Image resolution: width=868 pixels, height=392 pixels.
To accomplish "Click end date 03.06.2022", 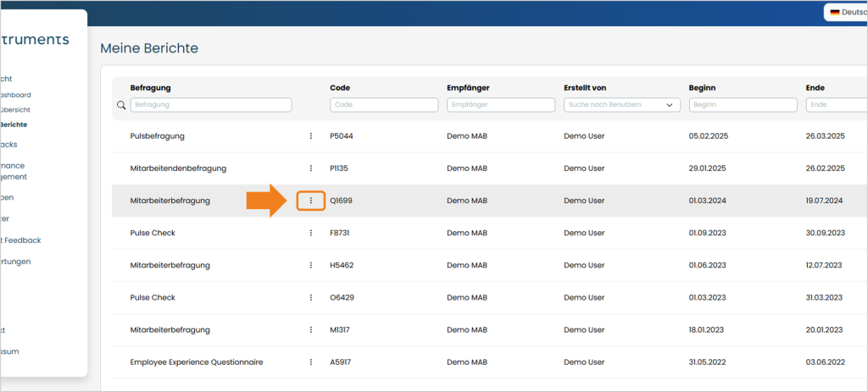I will [x=826, y=362].
